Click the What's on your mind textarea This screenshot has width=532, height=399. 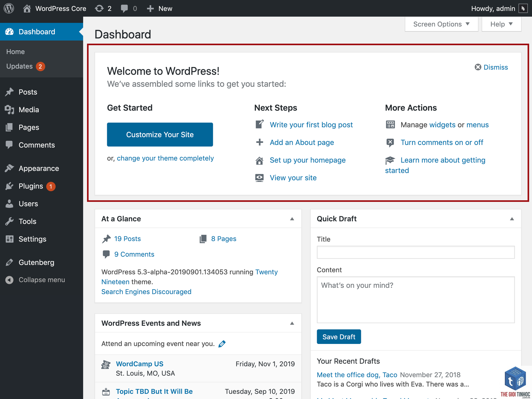point(416,300)
